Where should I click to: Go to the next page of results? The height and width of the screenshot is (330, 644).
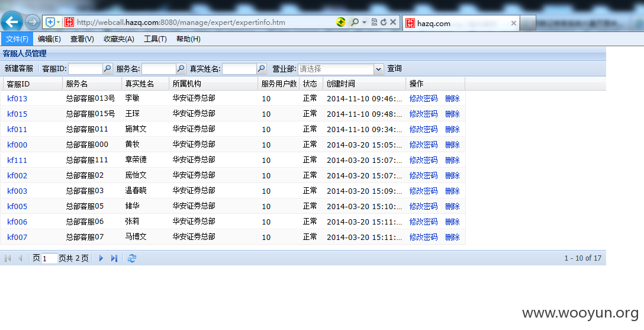[x=101, y=258]
